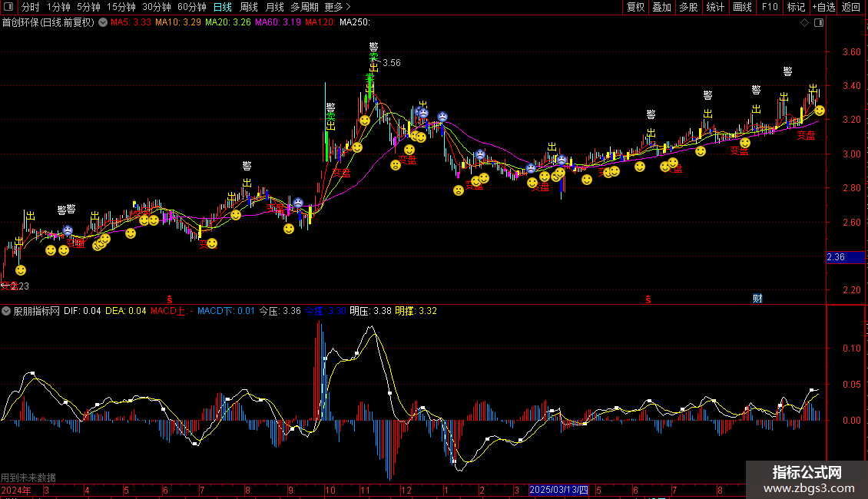
Task: Select the MA20 value label
Action: click(227, 22)
